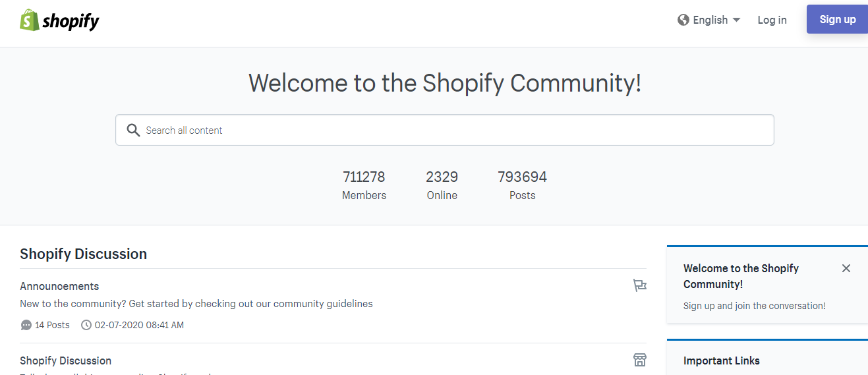Click the 2329 Online statistic
Viewport: 868px width, 375px height.
pyautogui.click(x=442, y=185)
